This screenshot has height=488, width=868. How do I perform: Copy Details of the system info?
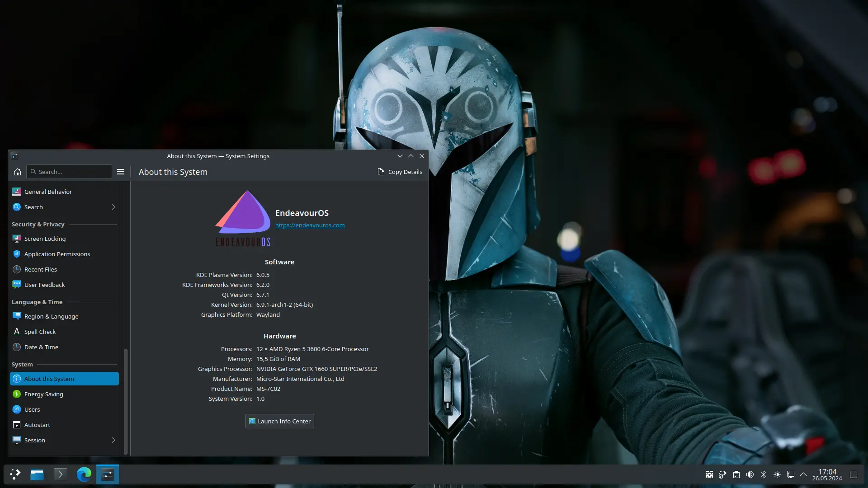point(400,172)
